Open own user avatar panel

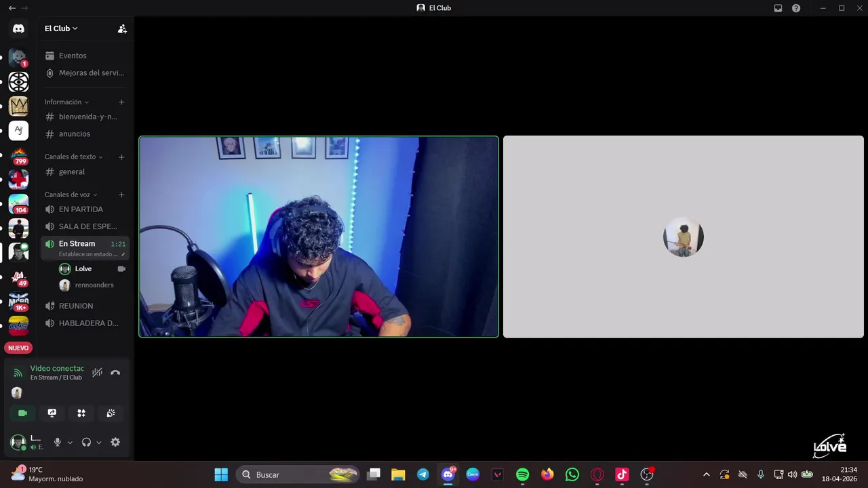[x=18, y=442]
